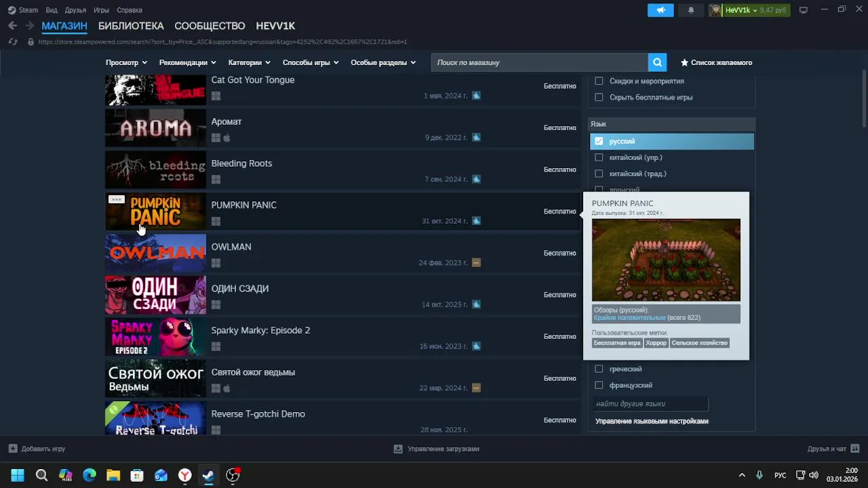Viewport: 868px width, 488px height.
Task: Click mixed review icon on OWLMAN row
Action: click(x=476, y=262)
